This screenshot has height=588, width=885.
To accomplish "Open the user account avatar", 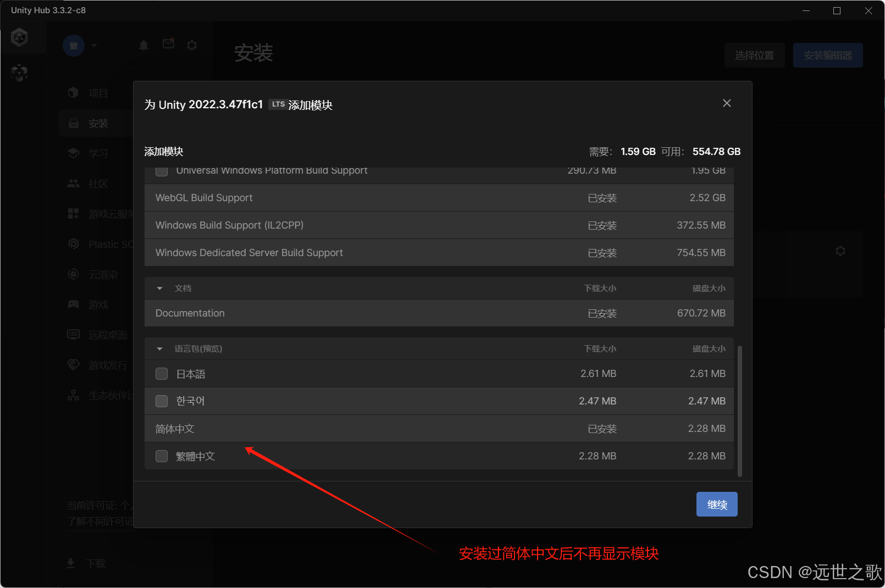I will pos(74,46).
